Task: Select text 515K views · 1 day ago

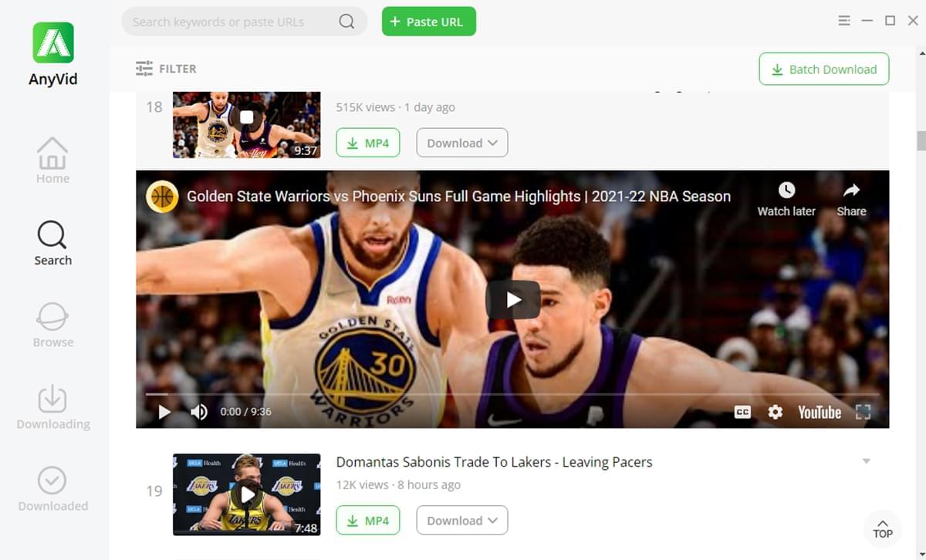Action: [395, 107]
